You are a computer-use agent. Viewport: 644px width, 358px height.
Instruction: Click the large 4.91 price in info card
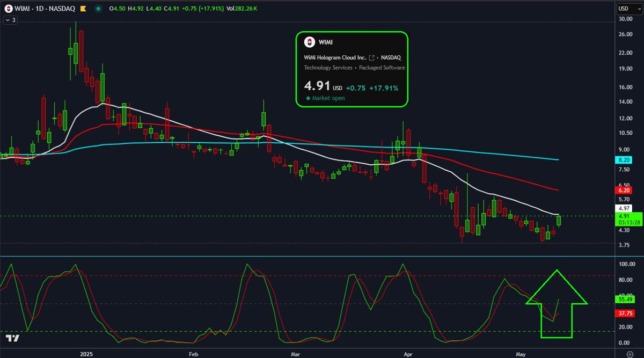317,86
